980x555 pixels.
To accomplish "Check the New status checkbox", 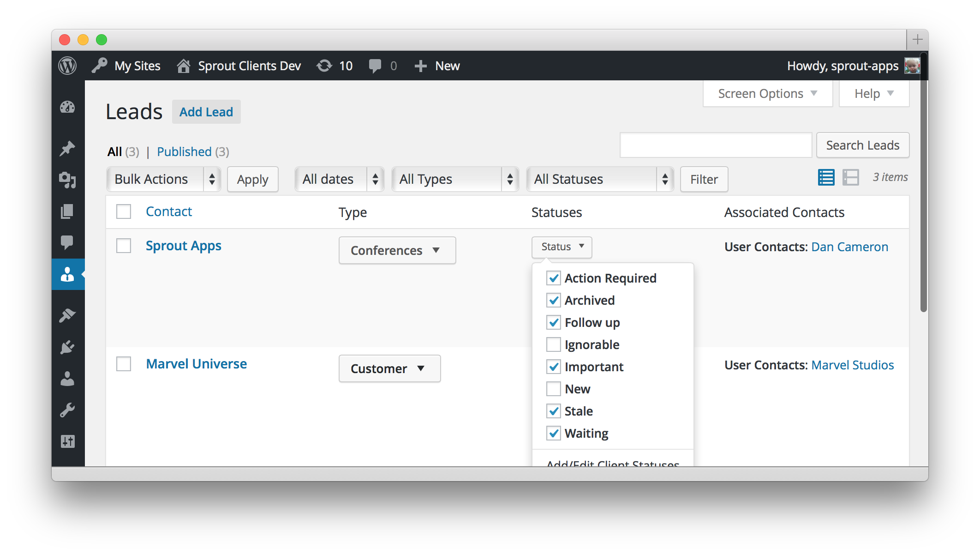I will (x=553, y=389).
